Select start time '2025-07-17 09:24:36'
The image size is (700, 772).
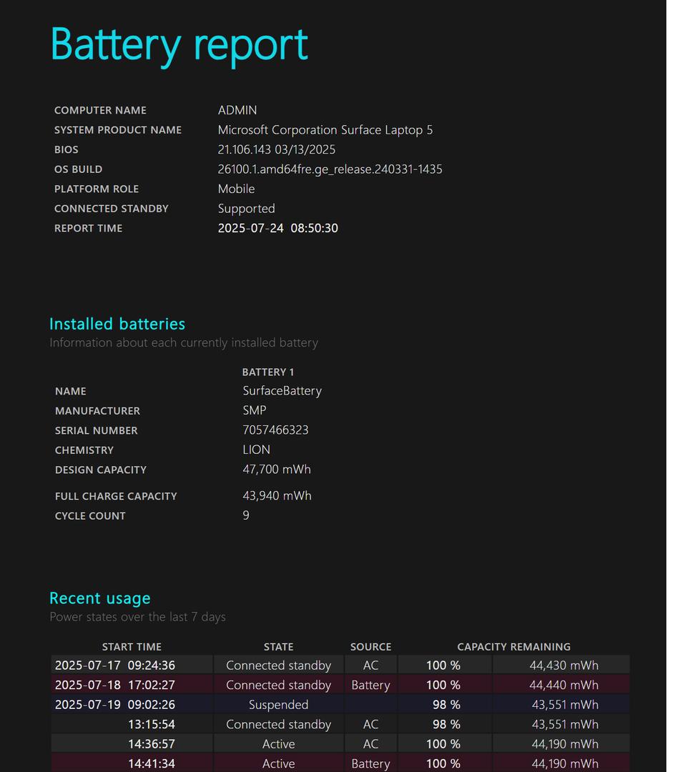[115, 665]
